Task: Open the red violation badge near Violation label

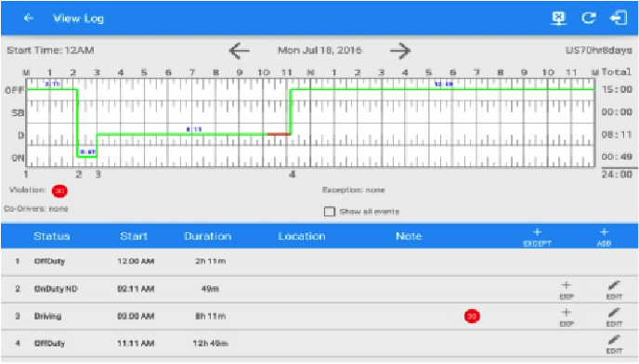Action: (x=59, y=190)
